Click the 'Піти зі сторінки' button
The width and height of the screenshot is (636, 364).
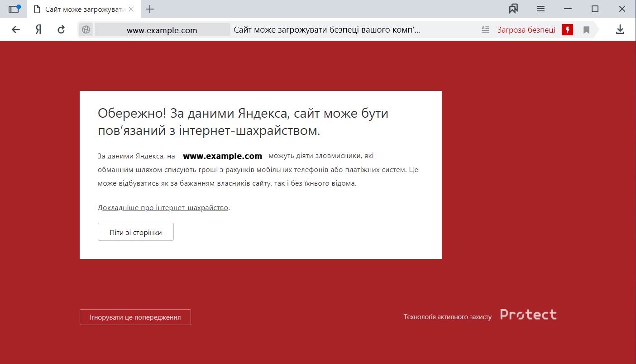point(136,232)
